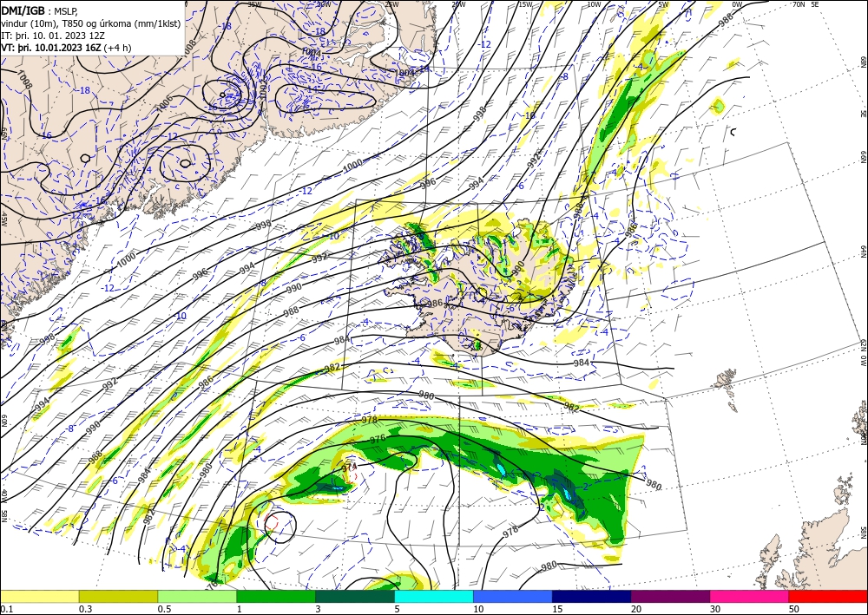Click the "64N" latitude label

click(x=863, y=252)
